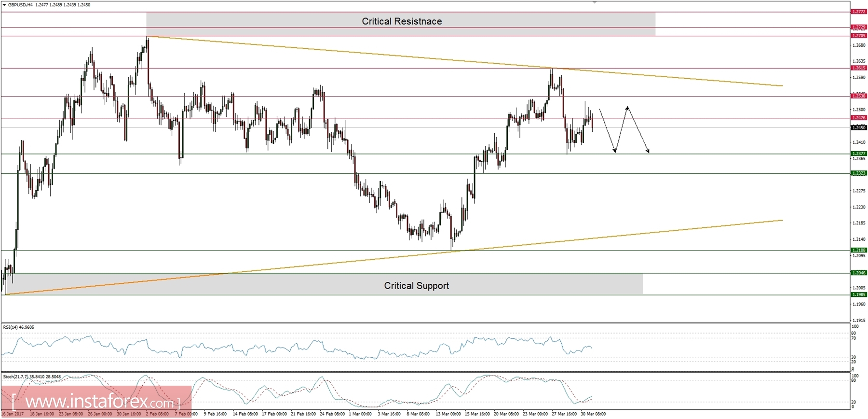The height and width of the screenshot is (419, 868).
Task: Click the green 1.1985 price tag
Action: tap(858, 294)
